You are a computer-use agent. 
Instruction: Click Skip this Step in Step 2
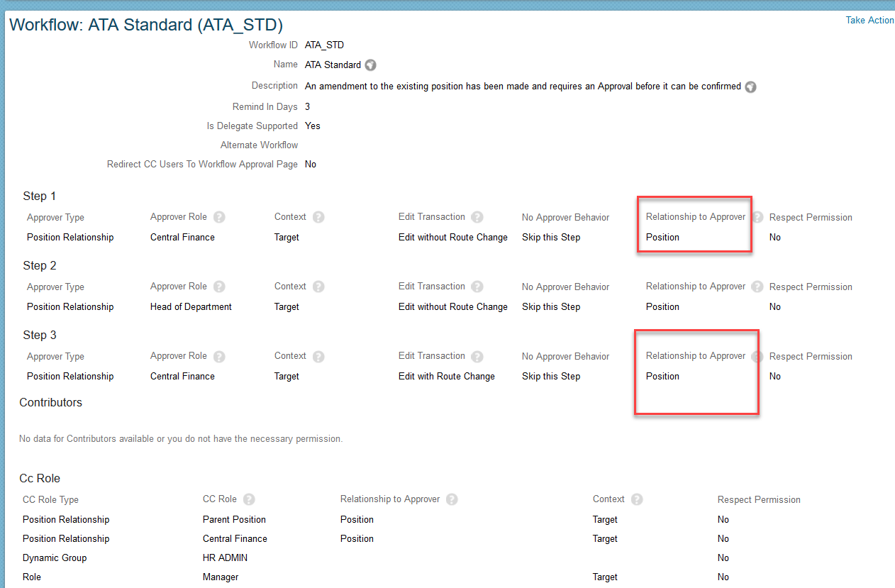click(x=551, y=307)
